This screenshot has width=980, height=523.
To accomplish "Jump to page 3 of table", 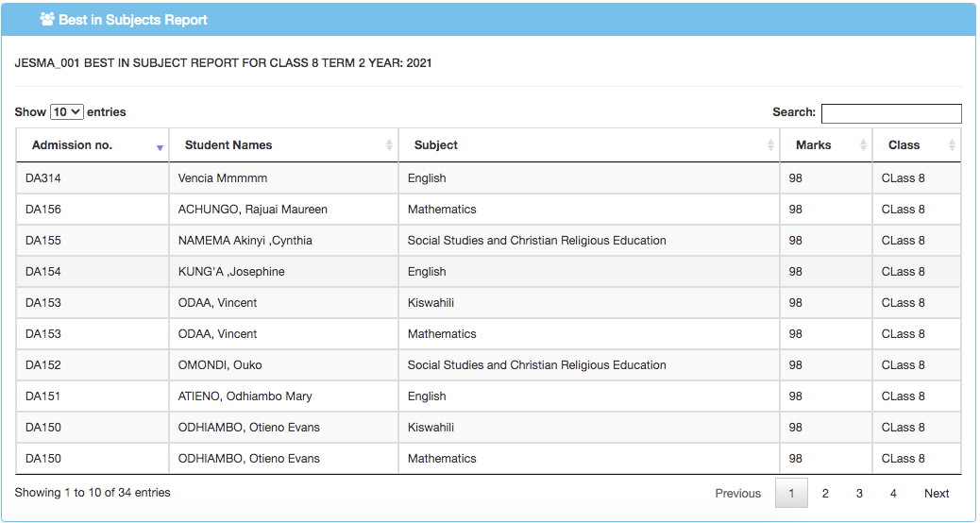I will (x=859, y=493).
